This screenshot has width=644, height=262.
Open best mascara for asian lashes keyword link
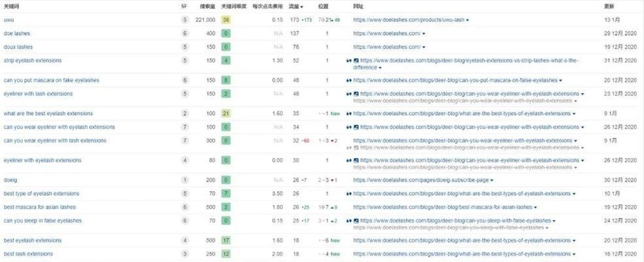tap(40, 207)
